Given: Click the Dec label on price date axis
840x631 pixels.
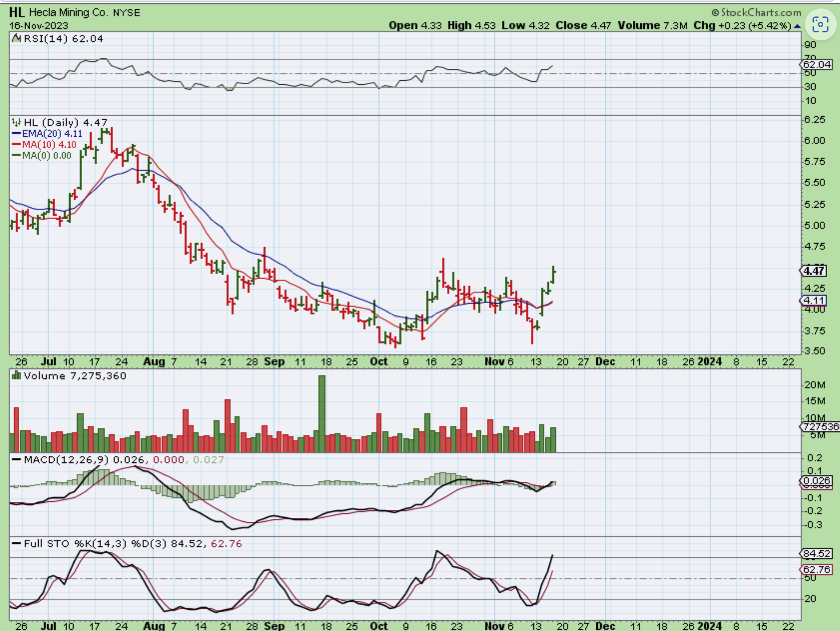Looking at the screenshot, I should pos(605,362).
